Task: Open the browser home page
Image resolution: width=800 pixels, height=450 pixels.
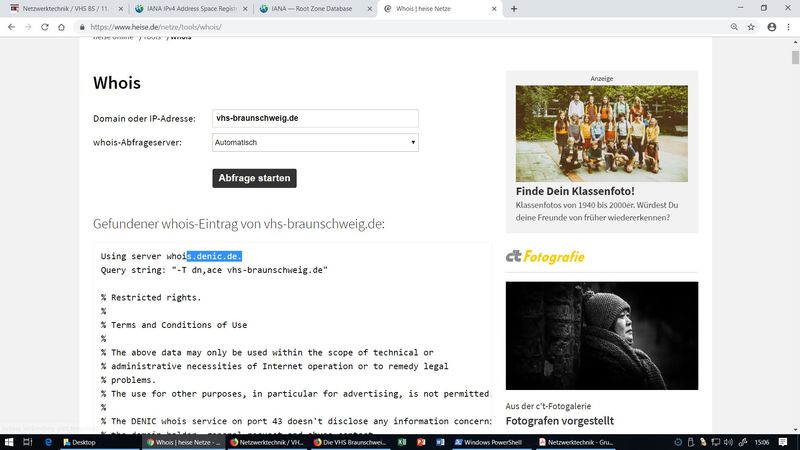Action: [61, 27]
